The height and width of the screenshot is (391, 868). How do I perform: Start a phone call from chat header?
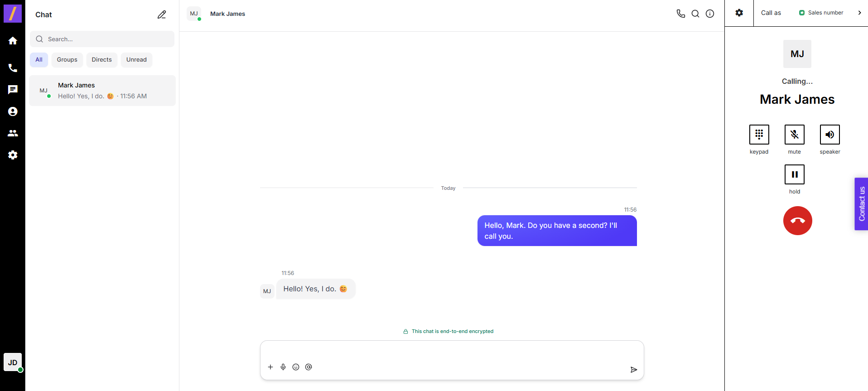click(x=680, y=14)
